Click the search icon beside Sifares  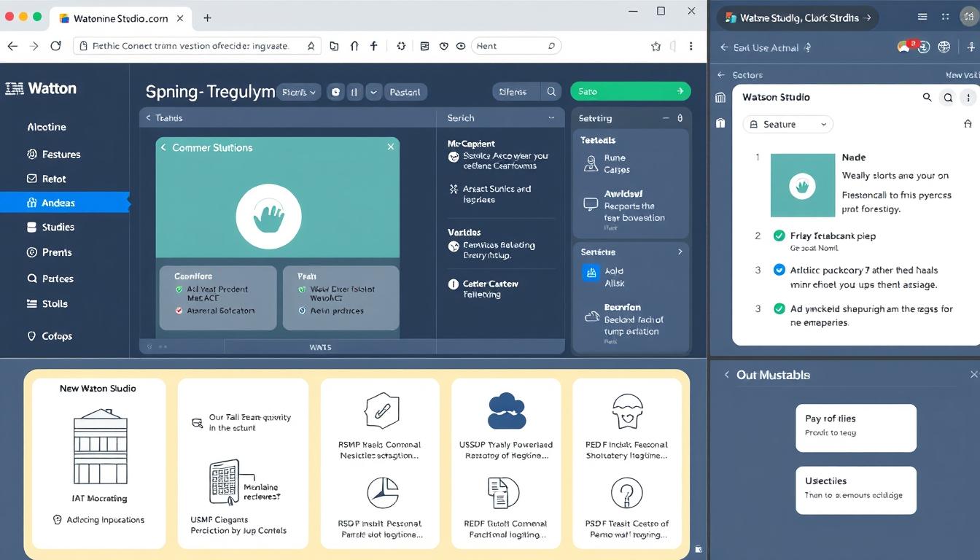tap(552, 92)
